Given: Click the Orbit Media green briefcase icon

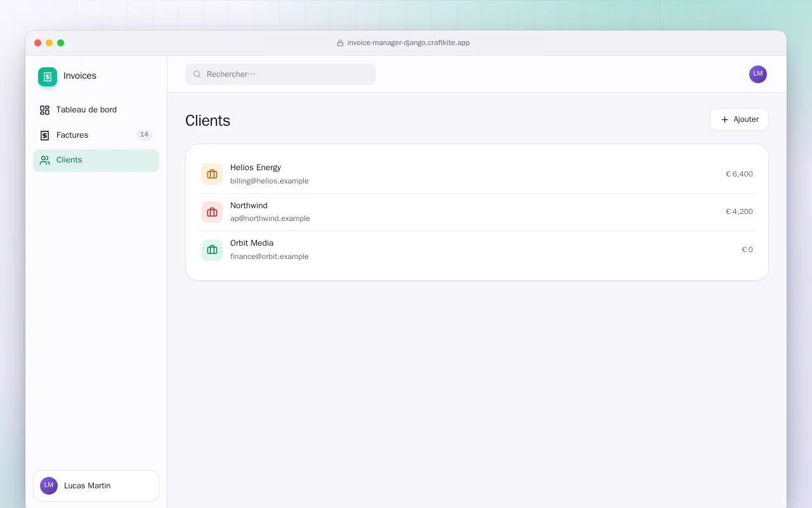Looking at the screenshot, I should click(x=212, y=250).
